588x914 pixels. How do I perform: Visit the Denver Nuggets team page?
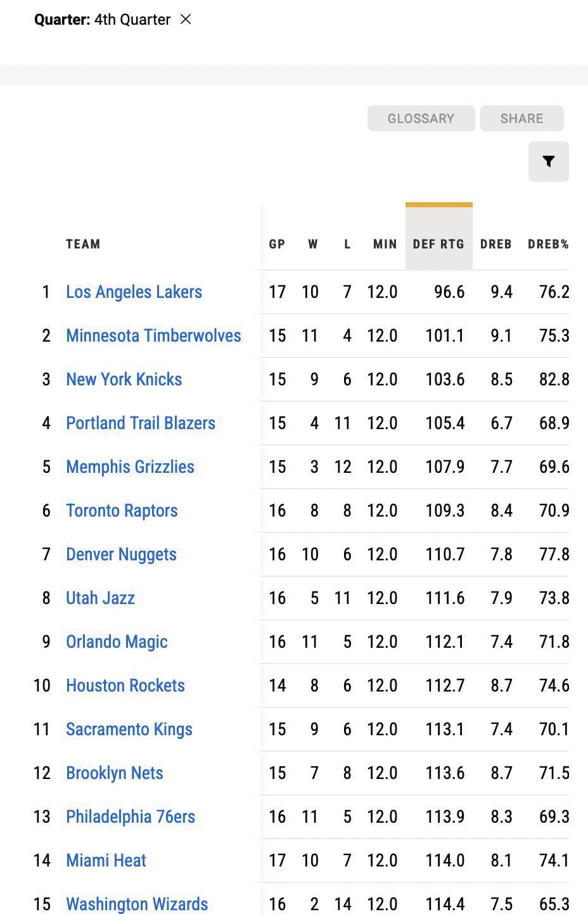point(121,555)
